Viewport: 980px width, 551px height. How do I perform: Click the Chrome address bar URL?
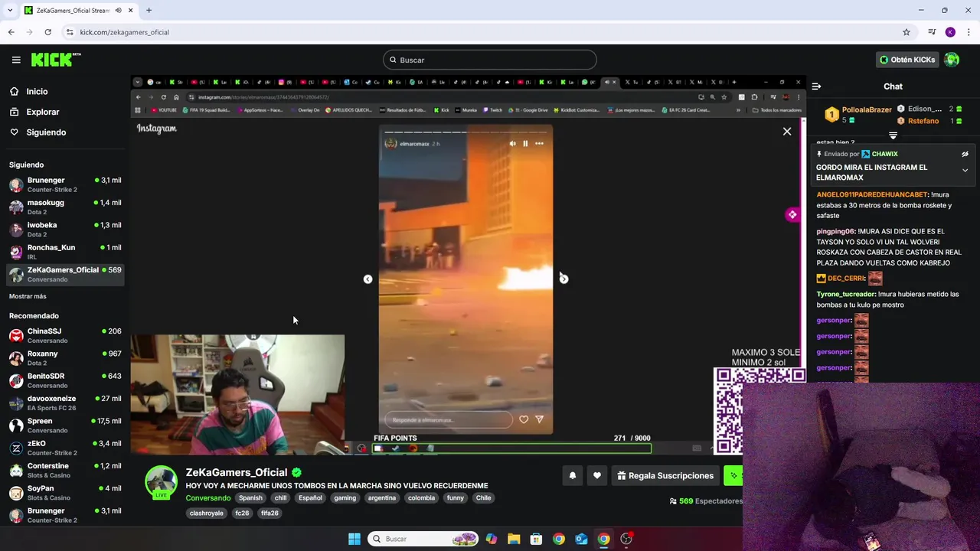click(x=124, y=32)
